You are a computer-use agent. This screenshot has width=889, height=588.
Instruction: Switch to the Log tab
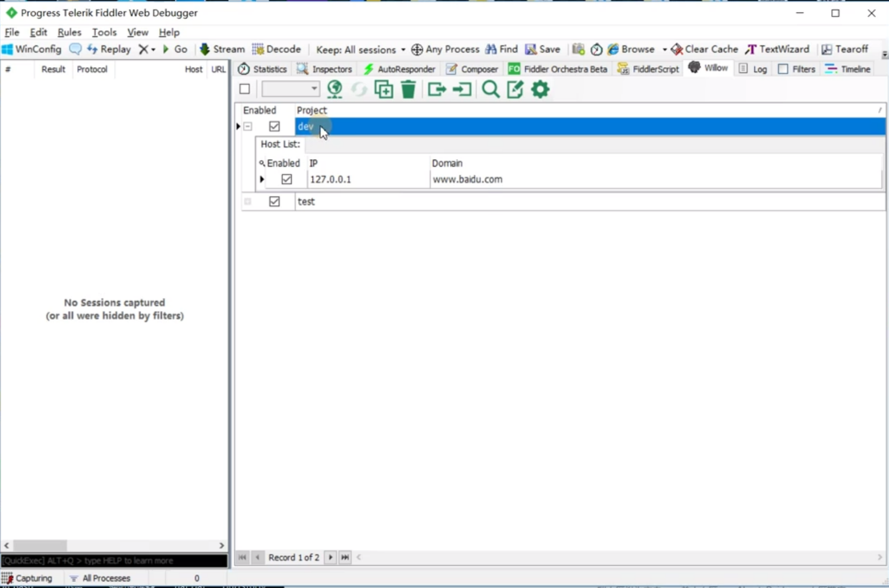753,69
